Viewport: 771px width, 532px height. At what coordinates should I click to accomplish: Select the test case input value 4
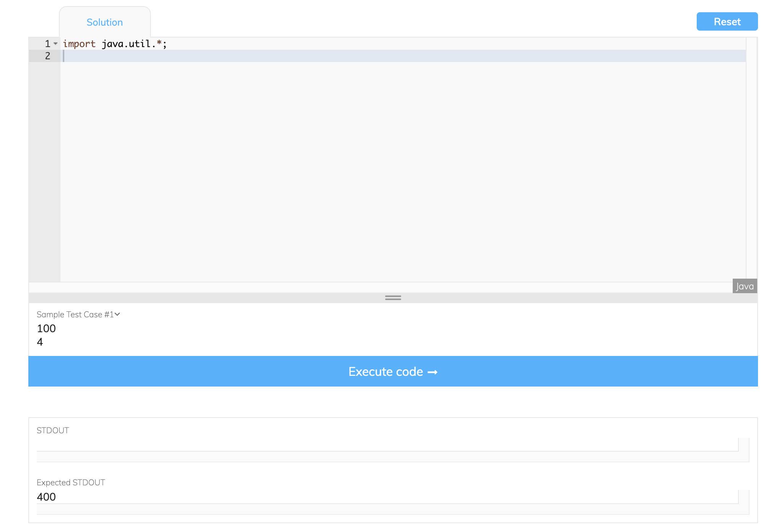[40, 342]
